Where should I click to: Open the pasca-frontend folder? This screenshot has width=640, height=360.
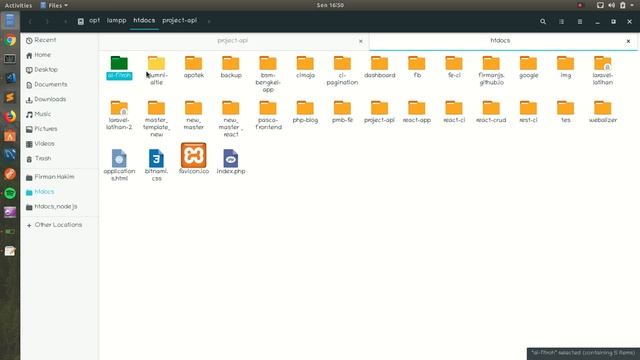[x=268, y=115]
